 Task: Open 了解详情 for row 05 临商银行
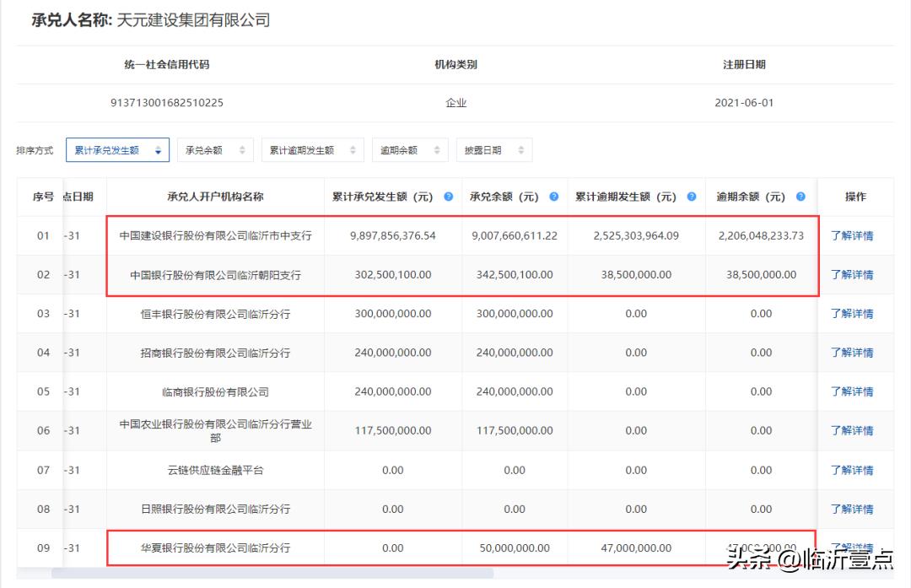[x=852, y=391]
